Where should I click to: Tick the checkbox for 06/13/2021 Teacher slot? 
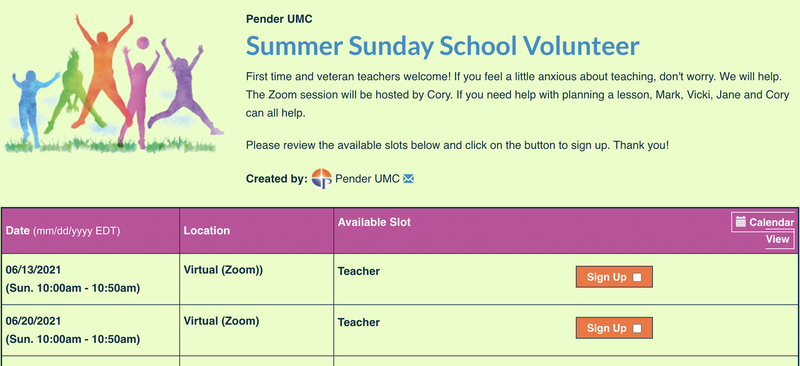click(x=637, y=277)
